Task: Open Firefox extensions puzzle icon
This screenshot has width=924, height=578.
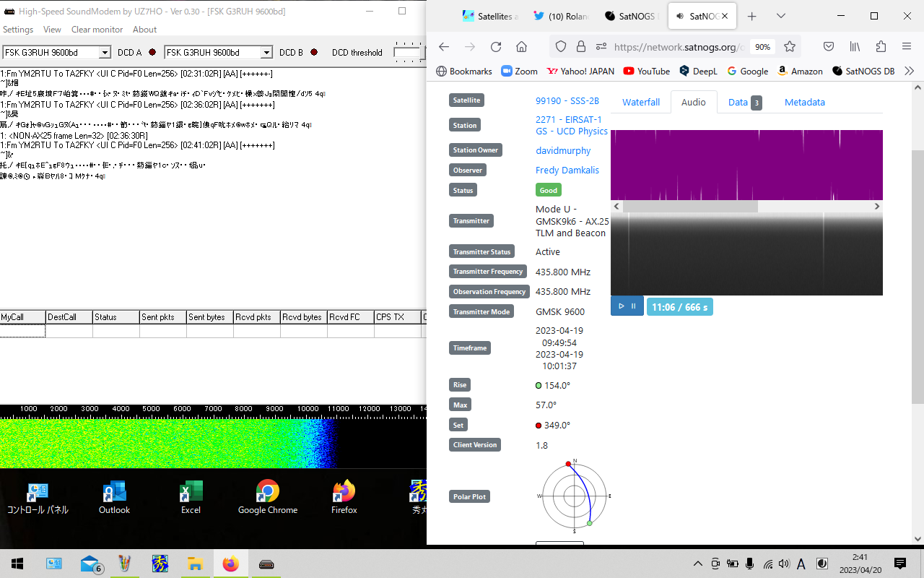Action: click(881, 47)
